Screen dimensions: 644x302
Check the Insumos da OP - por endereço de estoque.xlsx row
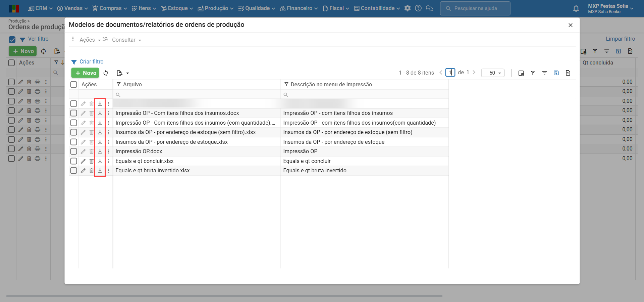73,142
